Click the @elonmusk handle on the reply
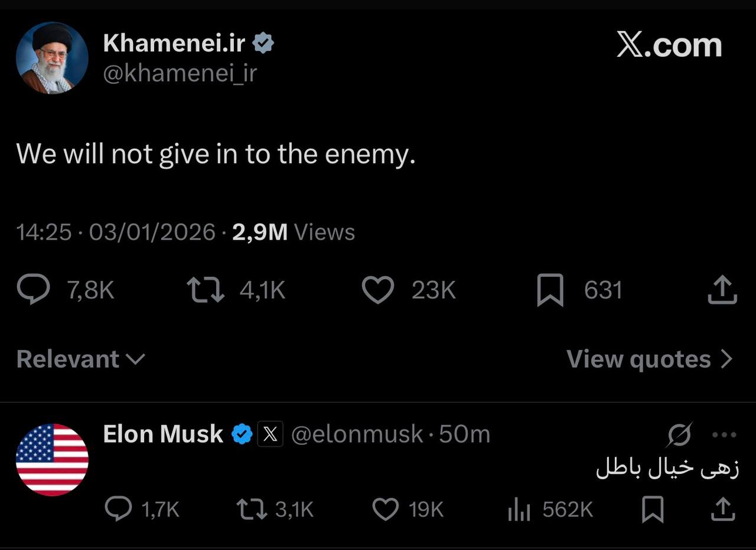The image size is (756, 550). pos(357,434)
